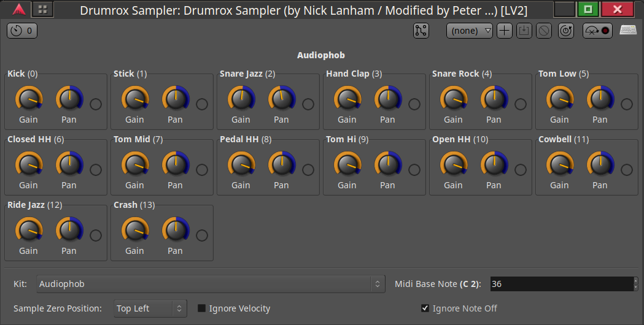
Task: Click the Tom Mid (7) Pan knob
Action: coord(176,164)
